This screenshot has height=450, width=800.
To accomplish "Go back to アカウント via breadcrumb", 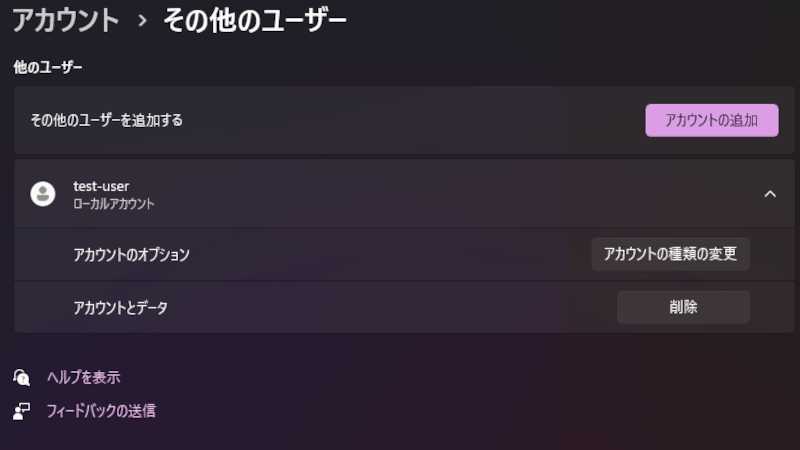I will click(x=65, y=19).
